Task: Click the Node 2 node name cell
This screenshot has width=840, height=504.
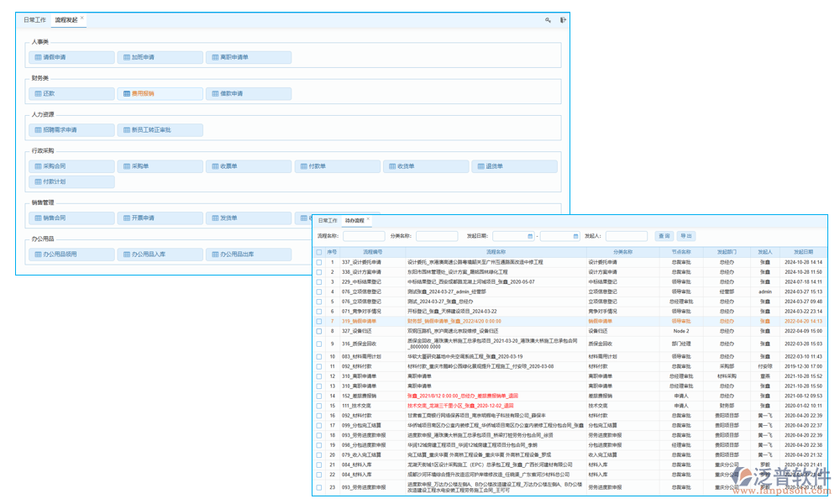Action: pyautogui.click(x=681, y=332)
